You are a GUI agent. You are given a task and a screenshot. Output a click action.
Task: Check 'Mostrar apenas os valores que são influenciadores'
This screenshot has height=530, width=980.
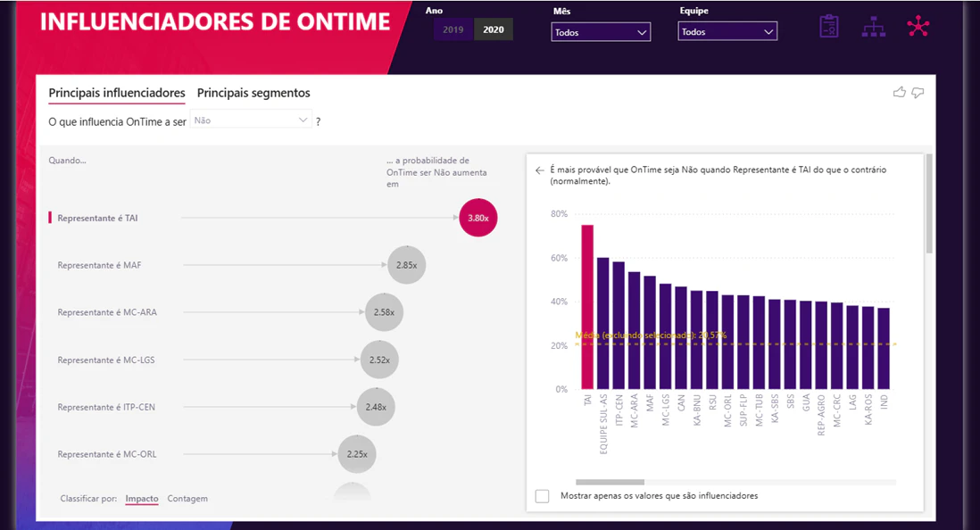(543, 496)
